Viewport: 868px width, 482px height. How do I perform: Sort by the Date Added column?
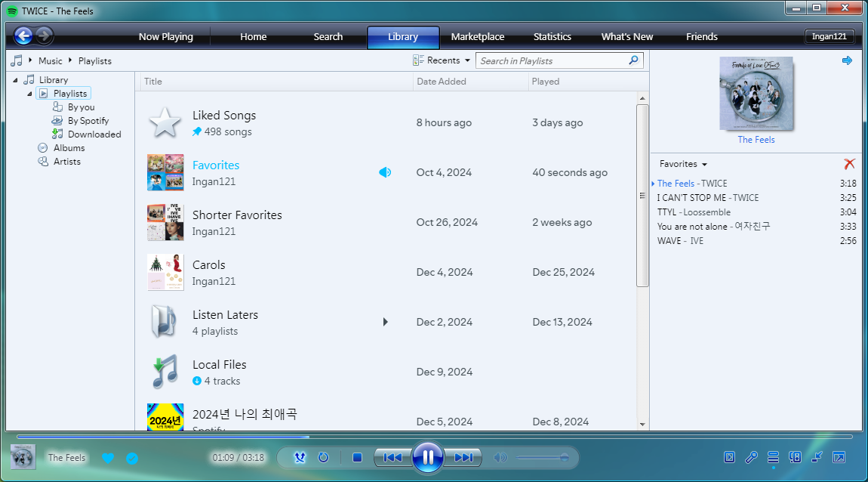tap(470, 82)
